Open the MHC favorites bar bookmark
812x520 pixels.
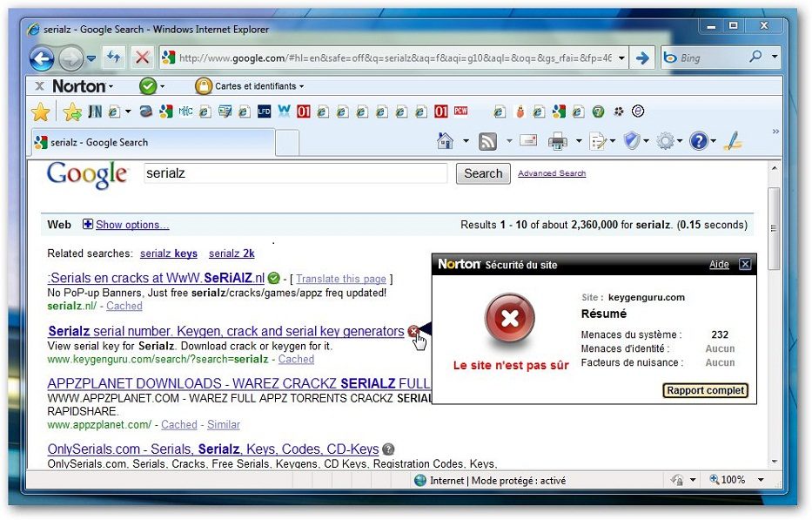tap(185, 111)
